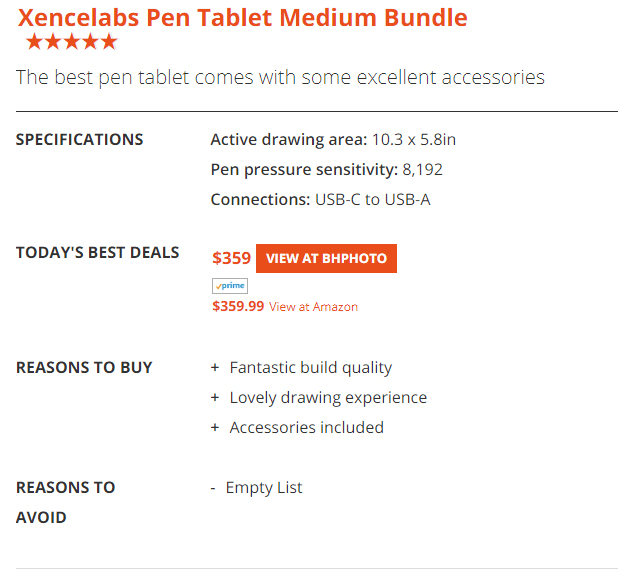Click the Empty List entry
Image resolution: width=626 pixels, height=581 pixels.
(264, 488)
